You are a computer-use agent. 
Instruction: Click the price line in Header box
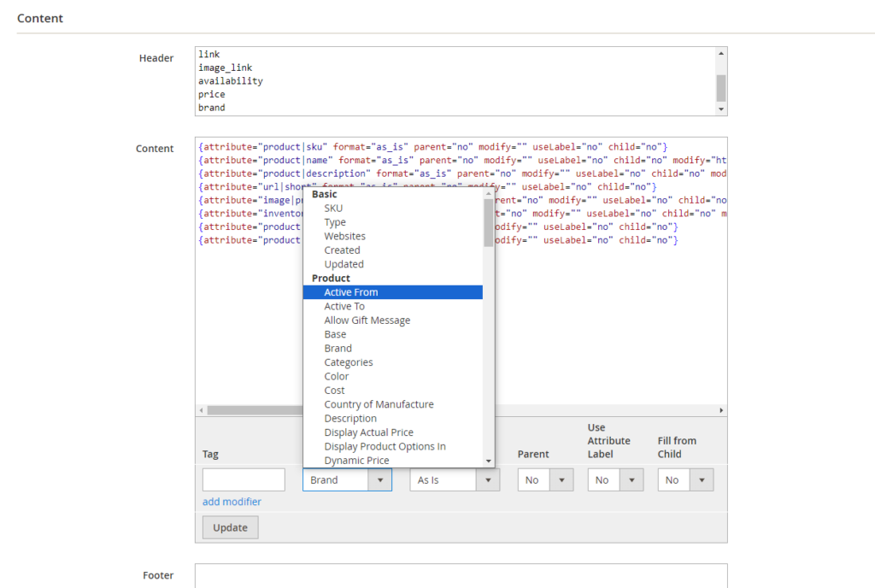[212, 95]
